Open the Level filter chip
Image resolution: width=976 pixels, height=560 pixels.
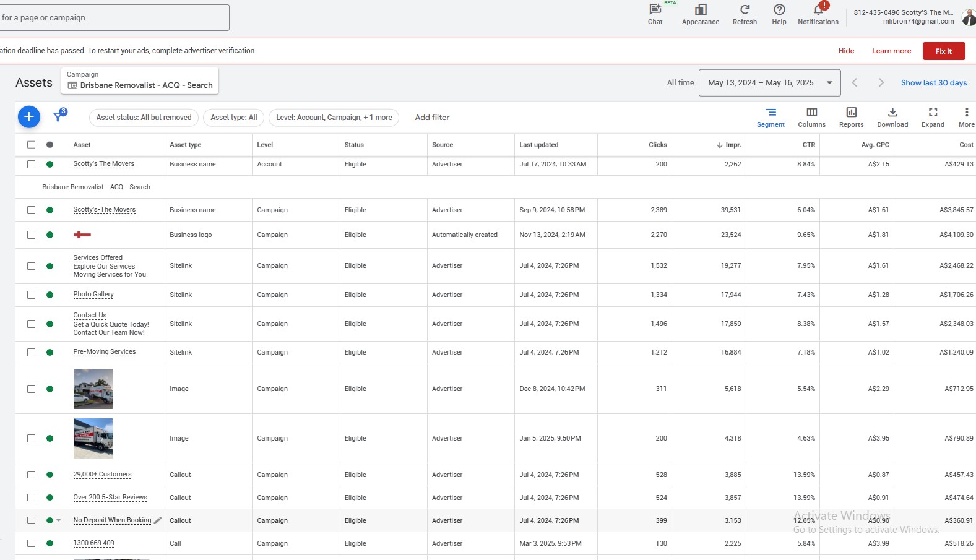pyautogui.click(x=334, y=118)
